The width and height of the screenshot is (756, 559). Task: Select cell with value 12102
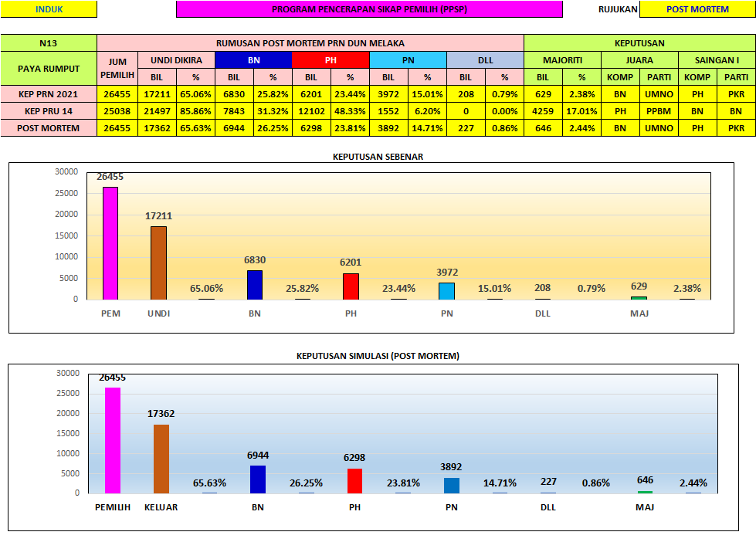(311, 111)
